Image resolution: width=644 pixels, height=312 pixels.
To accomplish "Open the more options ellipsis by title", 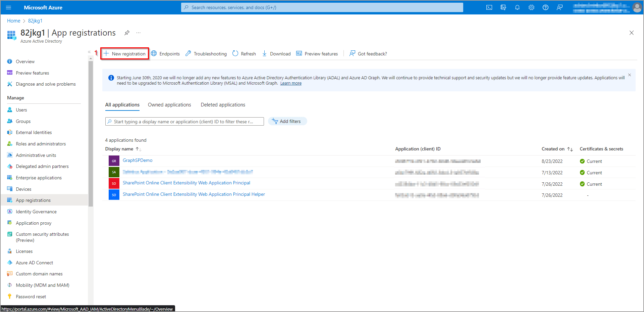I will 138,33.
